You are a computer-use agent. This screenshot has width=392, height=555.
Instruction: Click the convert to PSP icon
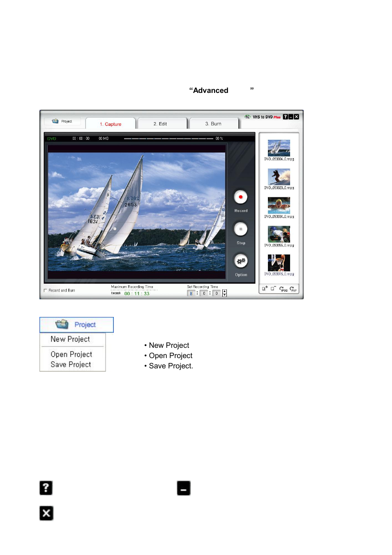pyautogui.click(x=293, y=289)
